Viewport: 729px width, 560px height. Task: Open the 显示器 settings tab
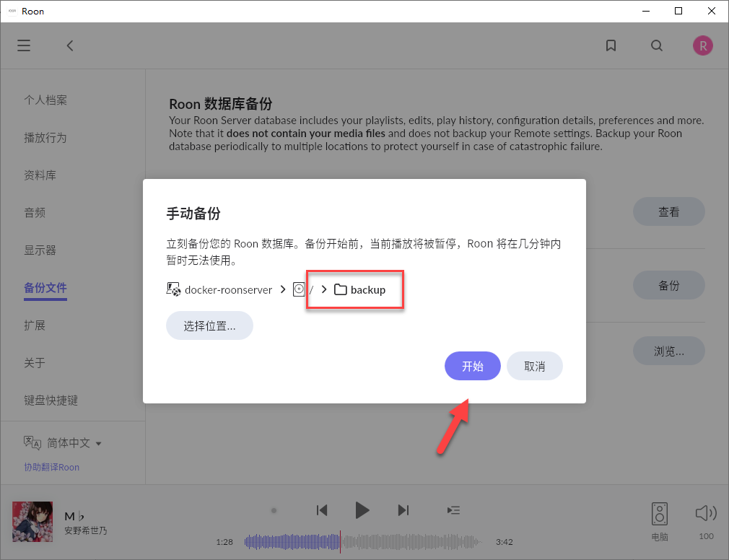[40, 250]
